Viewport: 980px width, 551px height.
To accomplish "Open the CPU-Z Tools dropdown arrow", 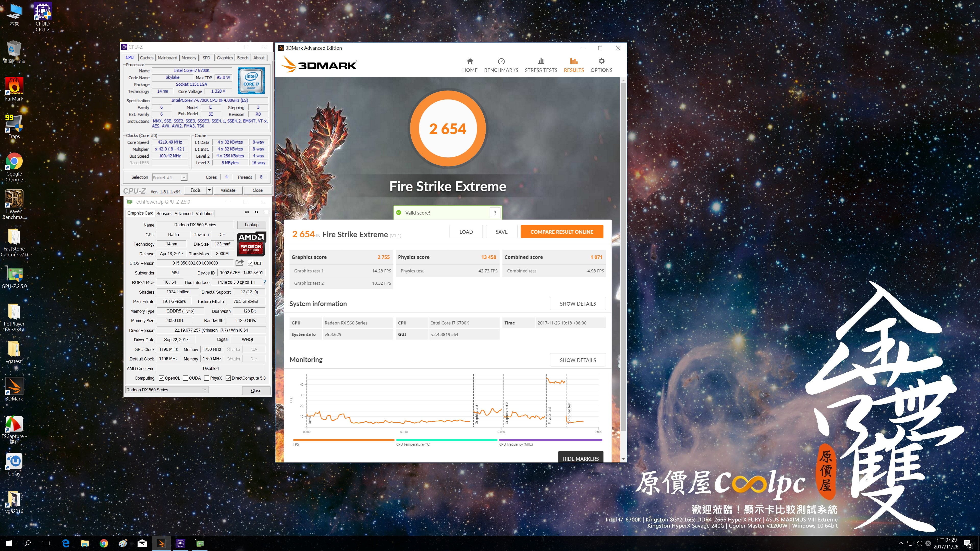I will click(x=209, y=190).
